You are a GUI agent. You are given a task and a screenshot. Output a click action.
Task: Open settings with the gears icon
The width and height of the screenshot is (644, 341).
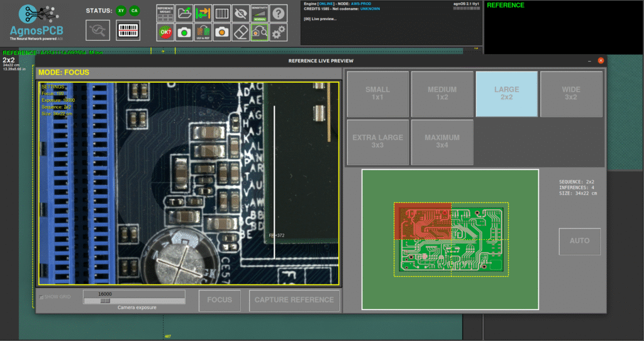click(279, 31)
